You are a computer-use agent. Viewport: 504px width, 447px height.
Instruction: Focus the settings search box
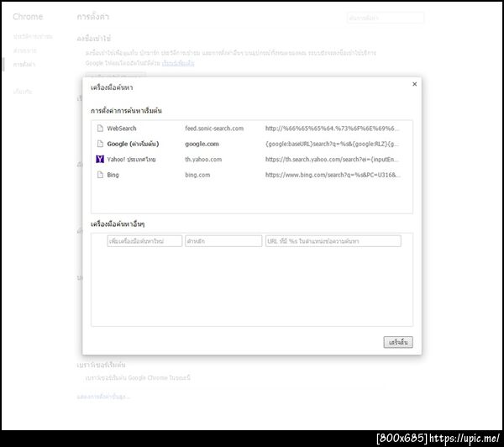coord(386,18)
